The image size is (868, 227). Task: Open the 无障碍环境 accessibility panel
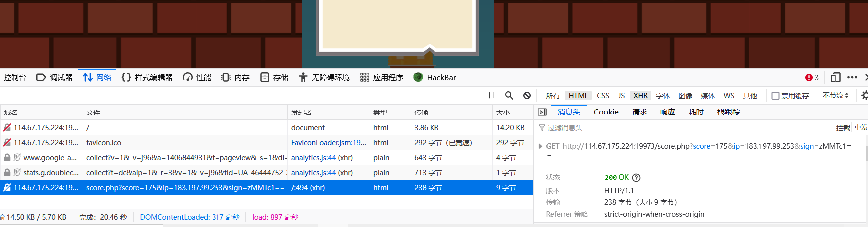point(324,78)
